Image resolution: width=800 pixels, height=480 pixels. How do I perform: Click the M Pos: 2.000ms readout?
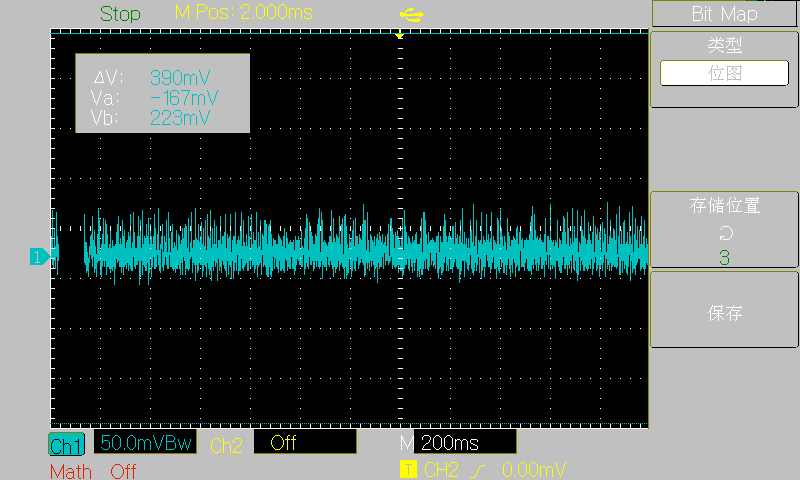pos(243,12)
